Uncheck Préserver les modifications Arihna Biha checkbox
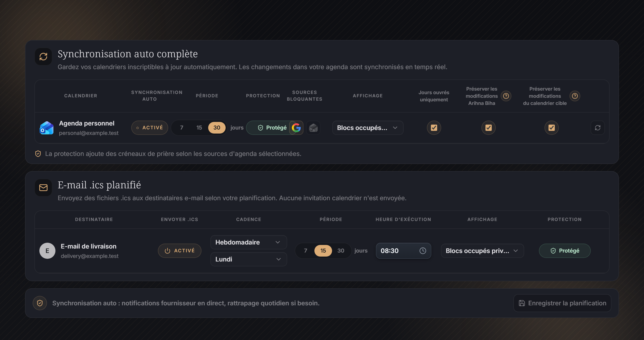 coord(489,128)
